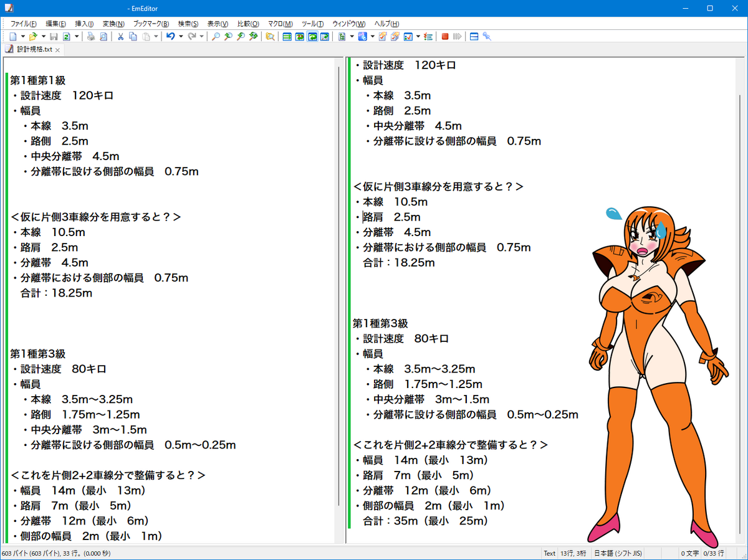Click the Customize tools icon at toolbar end
This screenshot has height=560, width=748.
(x=487, y=37)
